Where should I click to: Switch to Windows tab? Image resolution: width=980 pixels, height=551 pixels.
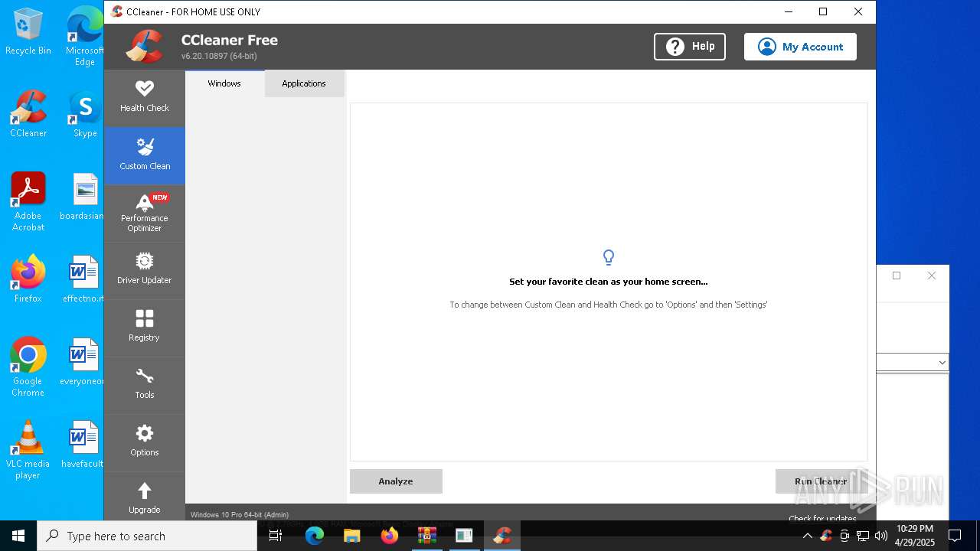coord(224,83)
